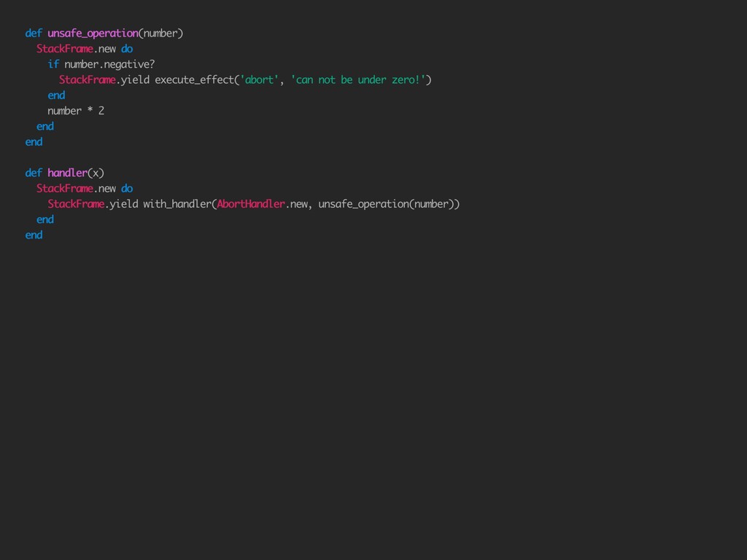Click the text 'if number.negative?'
This screenshot has width=747, height=560.
(x=101, y=64)
